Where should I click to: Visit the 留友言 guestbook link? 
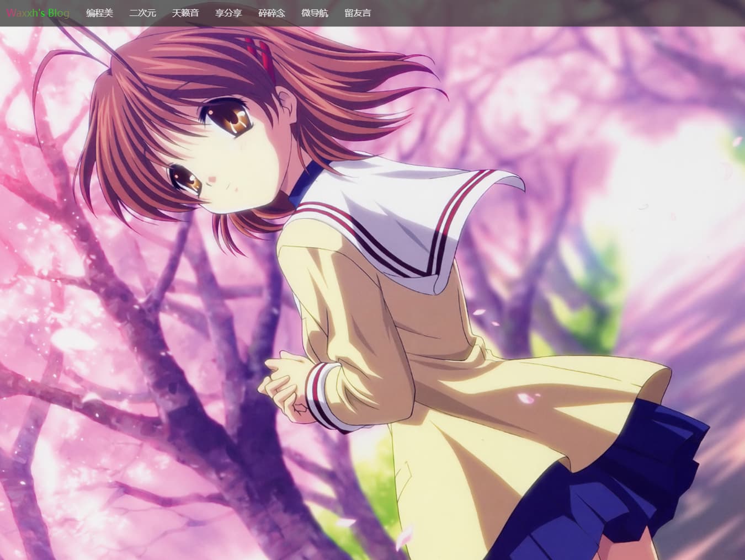358,13
